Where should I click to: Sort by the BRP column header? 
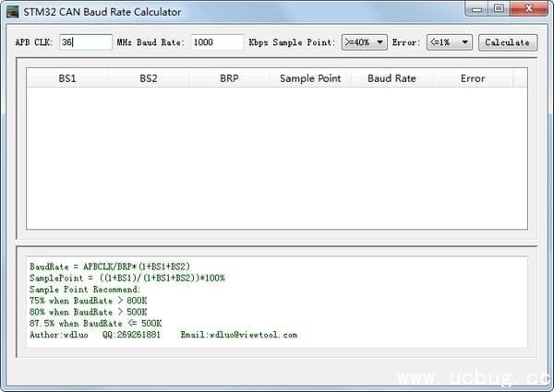(229, 78)
